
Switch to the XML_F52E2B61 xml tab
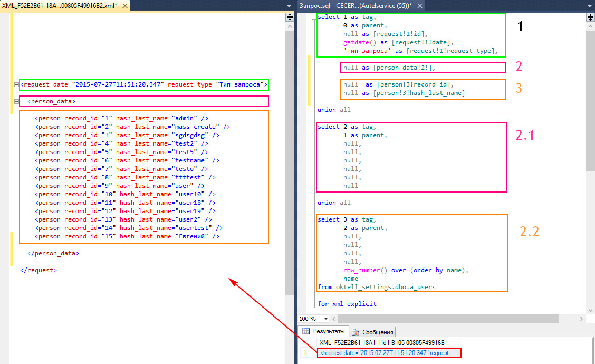[x=61, y=5]
